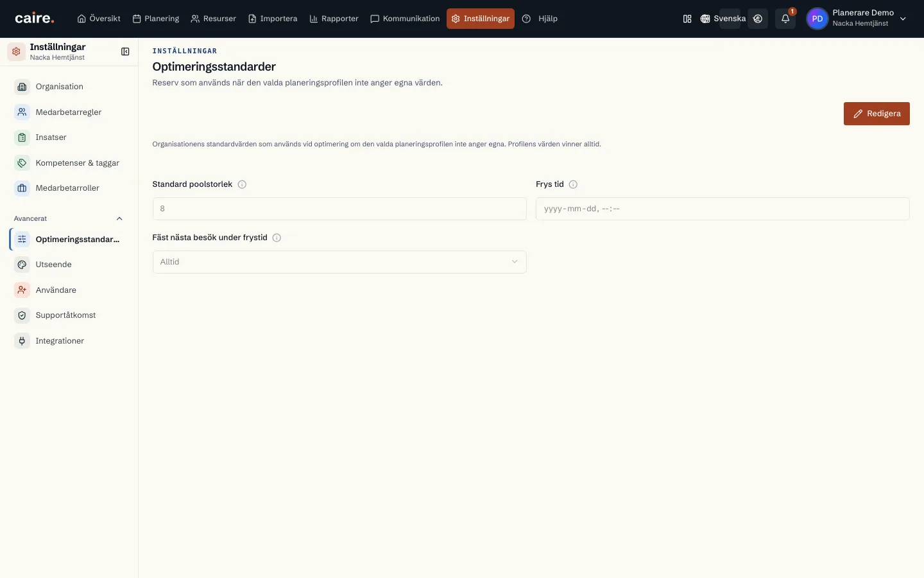The width and height of the screenshot is (924, 578).
Task: Click the Användare user-plus icon
Action: coord(22,290)
